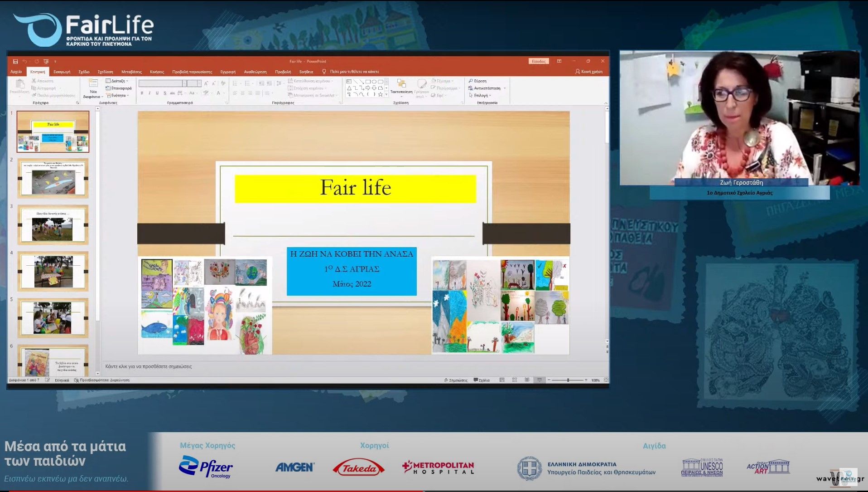Toggle the Notes (Σημειώσεις) pane

coord(456,380)
